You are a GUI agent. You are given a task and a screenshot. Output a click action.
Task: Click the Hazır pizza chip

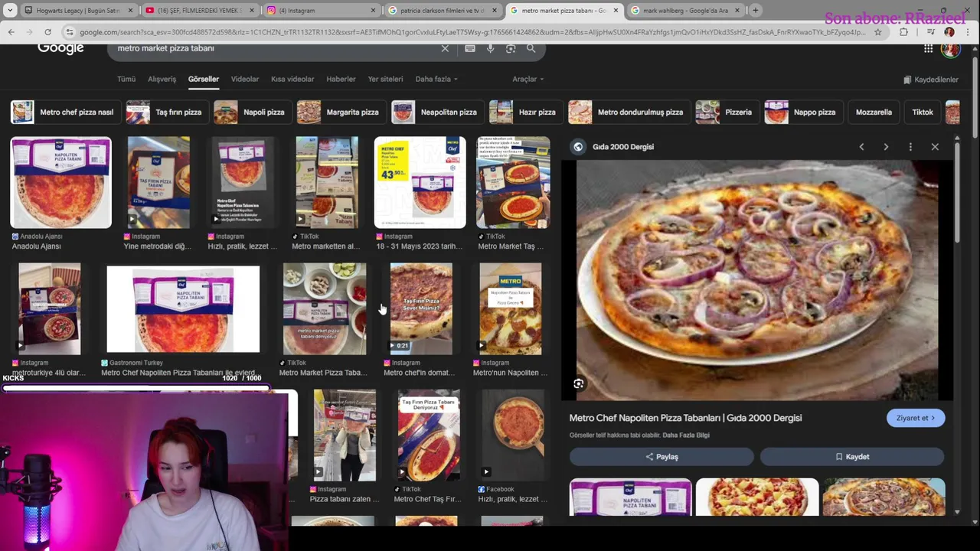524,112
